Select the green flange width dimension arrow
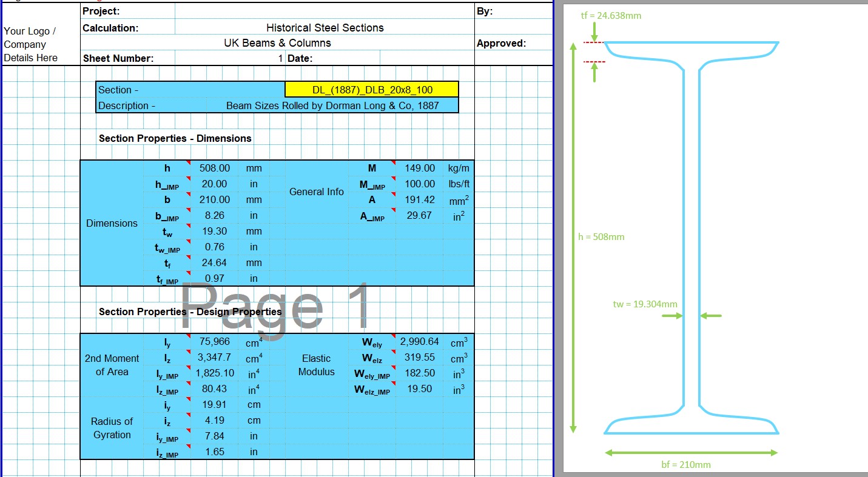The height and width of the screenshot is (477, 868). [691, 452]
